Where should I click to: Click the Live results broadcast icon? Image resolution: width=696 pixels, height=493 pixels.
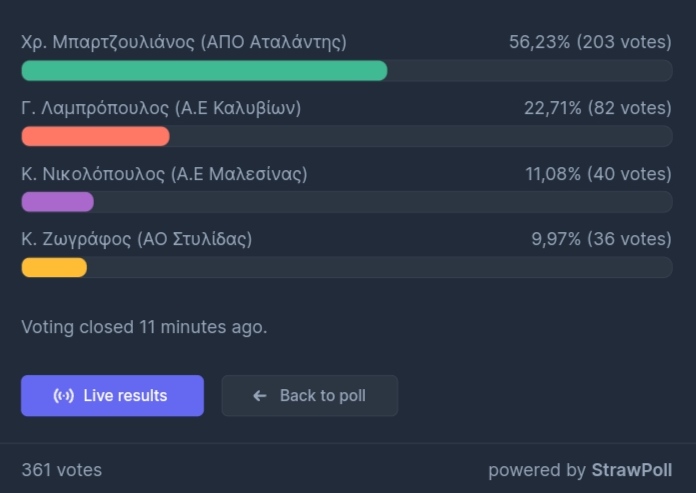(x=63, y=395)
